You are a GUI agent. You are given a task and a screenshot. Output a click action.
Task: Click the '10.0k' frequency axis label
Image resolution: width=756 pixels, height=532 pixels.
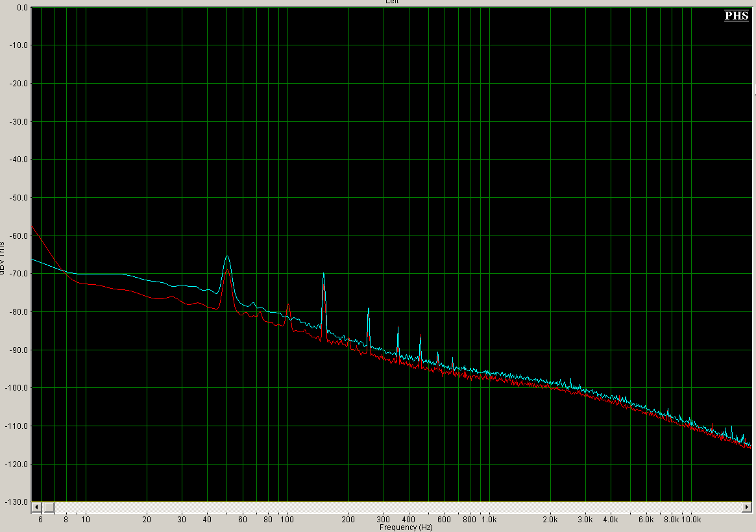691,520
